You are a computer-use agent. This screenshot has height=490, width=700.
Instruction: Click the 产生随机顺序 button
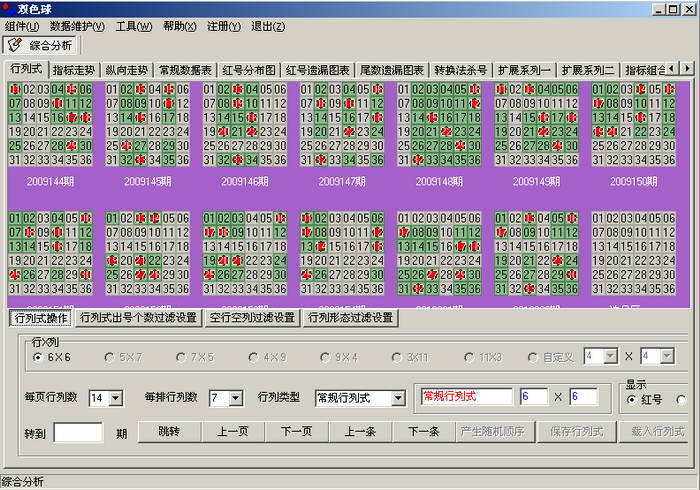pos(495,432)
